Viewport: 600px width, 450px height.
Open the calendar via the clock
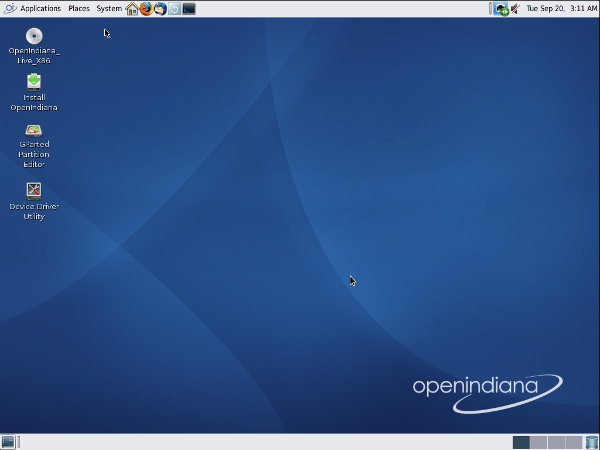coord(562,8)
